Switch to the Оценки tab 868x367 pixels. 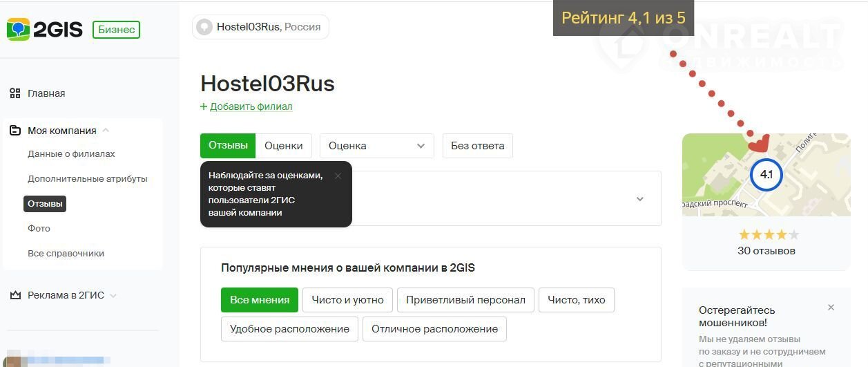(x=283, y=146)
